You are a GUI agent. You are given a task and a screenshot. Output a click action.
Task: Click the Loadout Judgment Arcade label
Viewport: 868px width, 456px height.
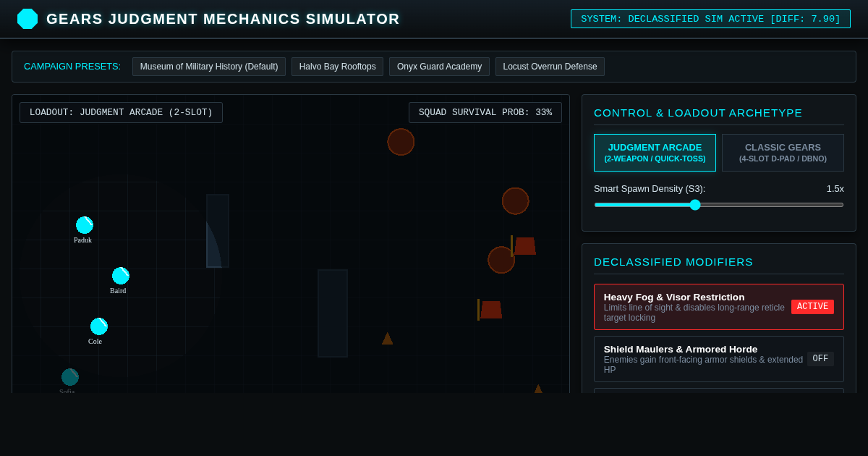(121, 112)
